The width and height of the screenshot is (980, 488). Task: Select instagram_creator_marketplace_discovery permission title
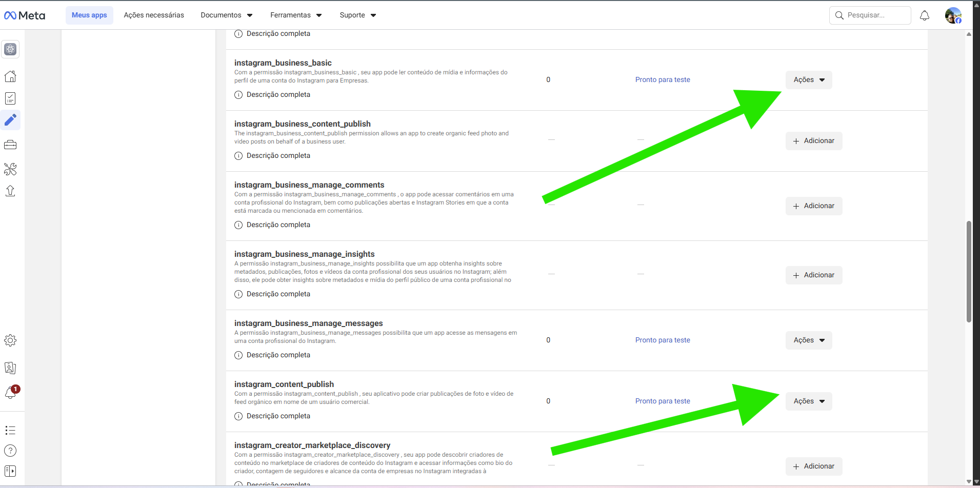point(312,445)
